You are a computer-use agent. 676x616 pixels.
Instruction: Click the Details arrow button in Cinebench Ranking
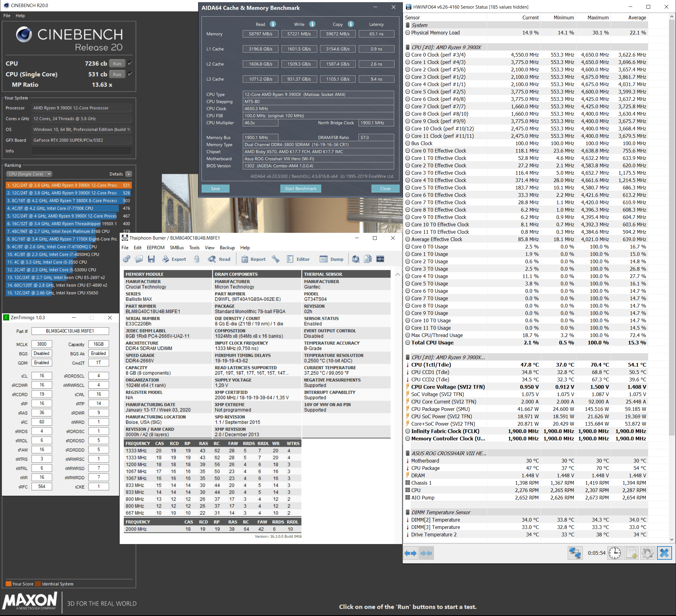(x=129, y=174)
